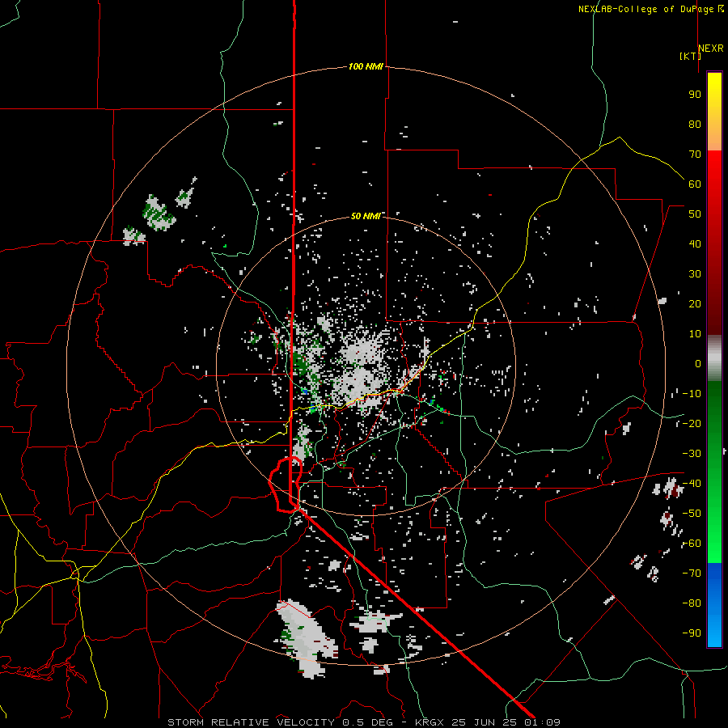Pick the orange segment of the color bar

(714, 137)
